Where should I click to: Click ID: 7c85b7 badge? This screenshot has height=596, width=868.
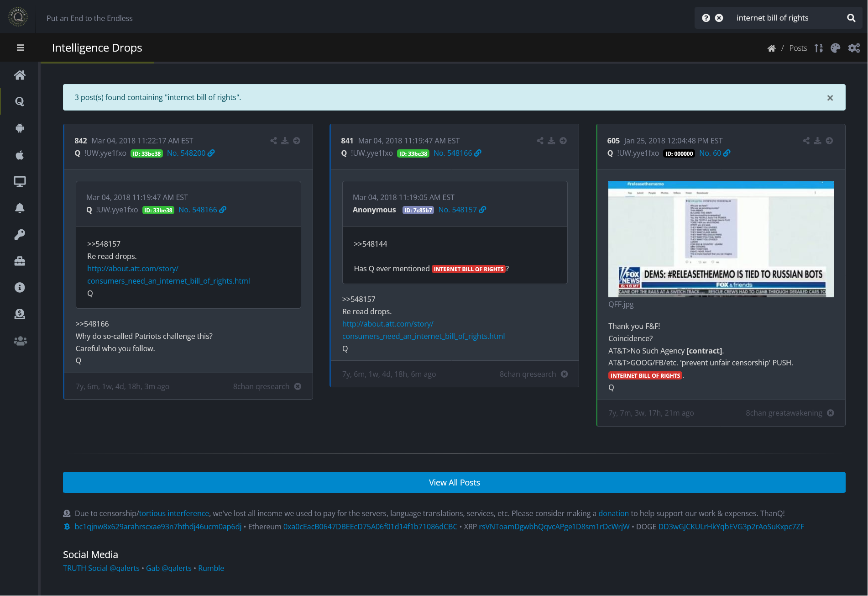pos(418,210)
